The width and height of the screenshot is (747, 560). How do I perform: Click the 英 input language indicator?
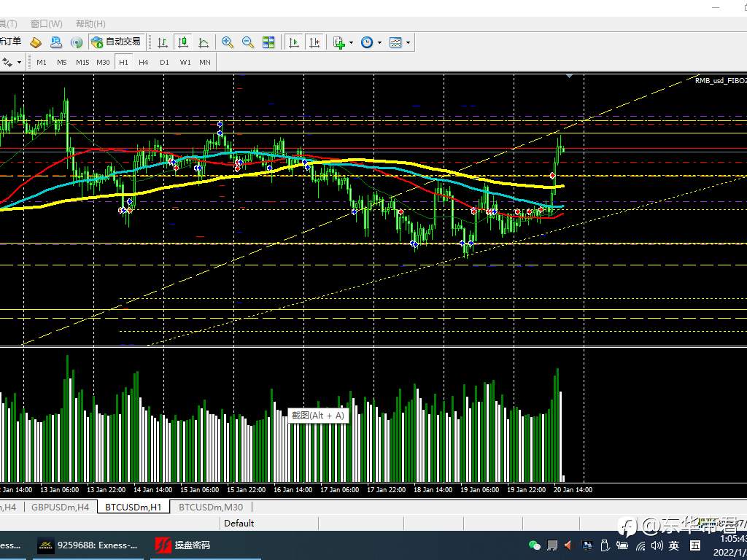673,545
